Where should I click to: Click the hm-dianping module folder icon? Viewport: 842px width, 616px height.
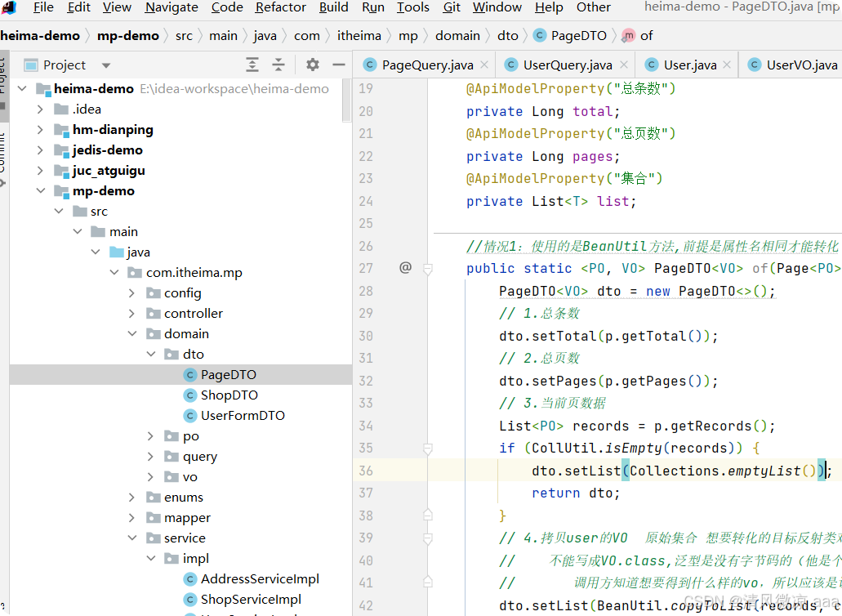pos(61,130)
